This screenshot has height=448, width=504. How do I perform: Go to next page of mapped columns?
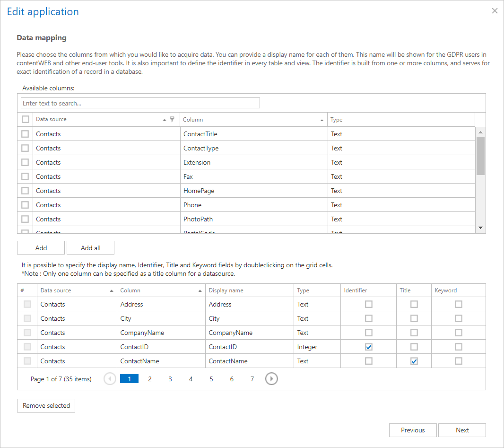271,379
